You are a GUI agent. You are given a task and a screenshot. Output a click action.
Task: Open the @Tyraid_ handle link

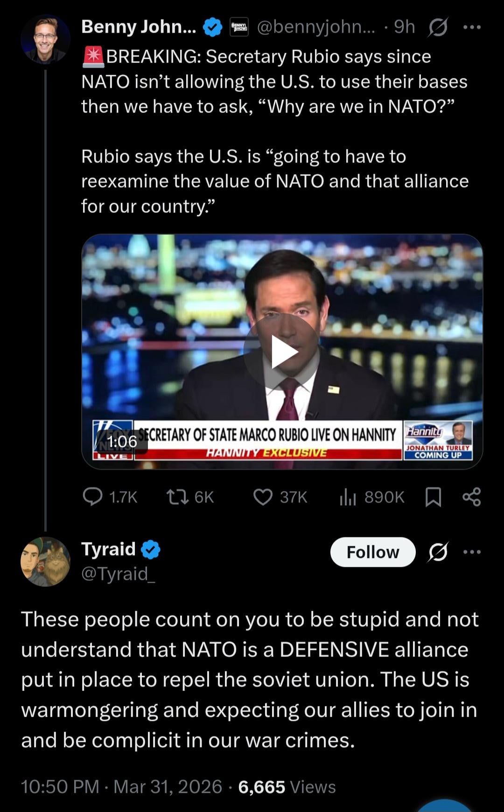tap(118, 573)
